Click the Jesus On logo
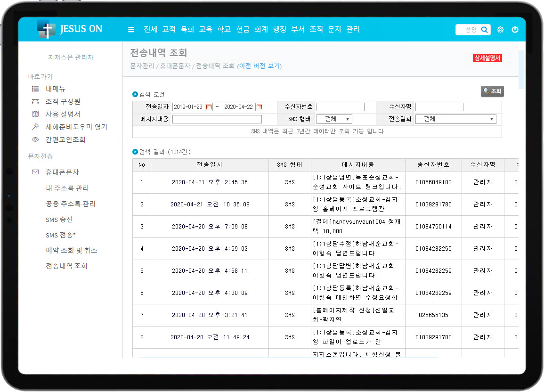 (x=70, y=29)
